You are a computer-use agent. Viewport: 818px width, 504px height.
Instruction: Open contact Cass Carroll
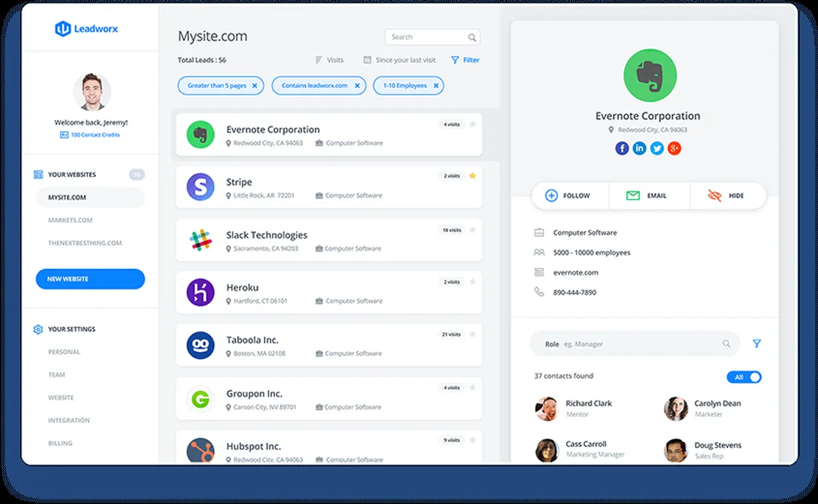tap(580, 450)
